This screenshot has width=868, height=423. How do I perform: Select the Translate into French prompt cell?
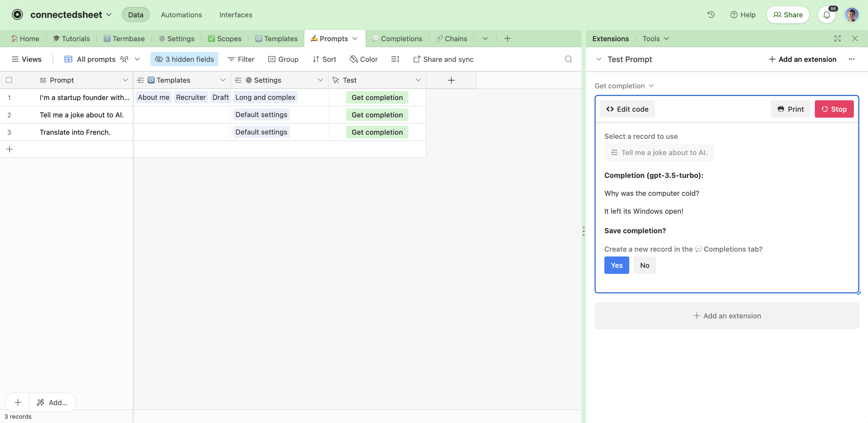pyautogui.click(x=75, y=132)
